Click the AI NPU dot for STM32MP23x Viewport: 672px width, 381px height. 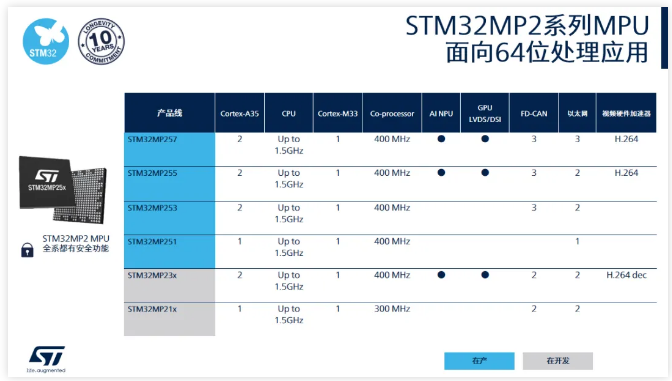(441, 275)
